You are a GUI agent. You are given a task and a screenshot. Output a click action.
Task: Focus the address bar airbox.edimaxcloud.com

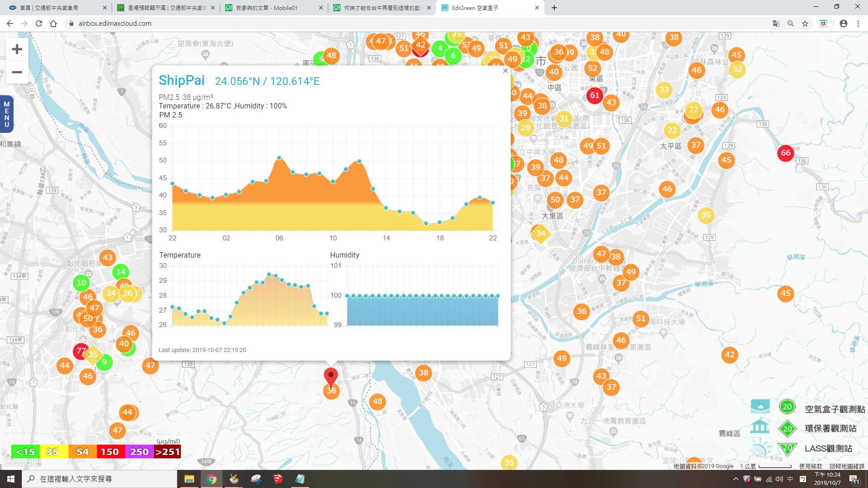point(115,23)
